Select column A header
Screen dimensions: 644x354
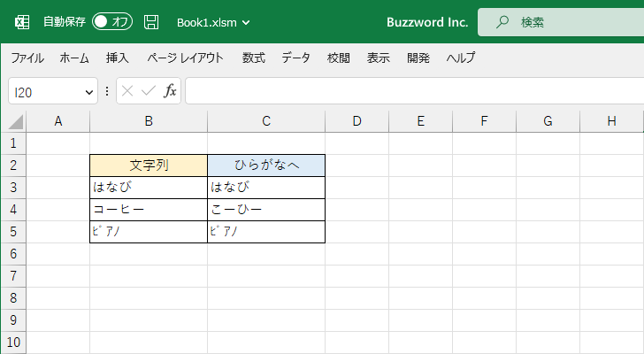click(57, 121)
